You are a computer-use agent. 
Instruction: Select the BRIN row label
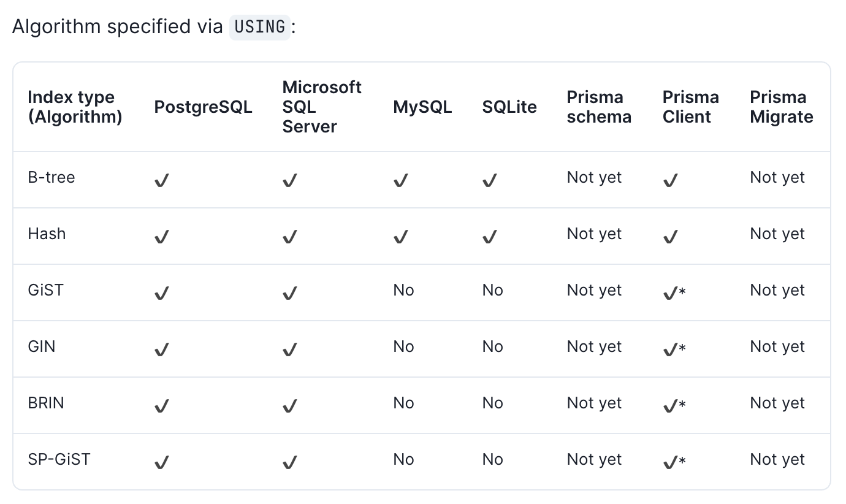tap(46, 403)
